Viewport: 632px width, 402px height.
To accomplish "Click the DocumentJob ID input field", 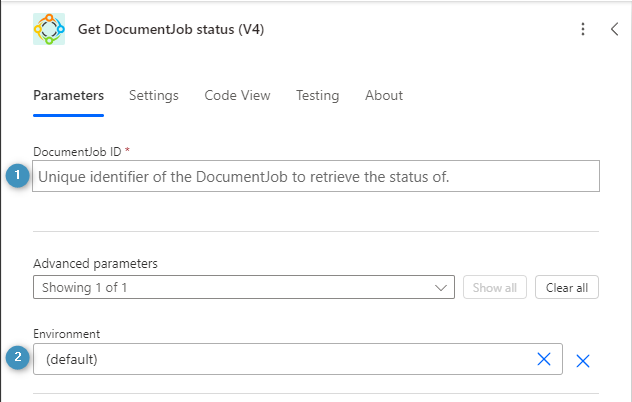I will click(x=316, y=176).
